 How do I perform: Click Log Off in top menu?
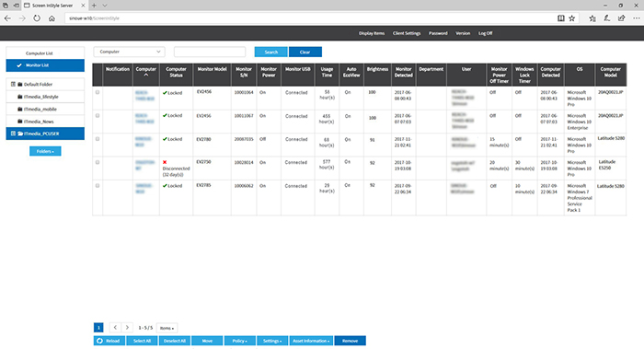click(x=485, y=33)
